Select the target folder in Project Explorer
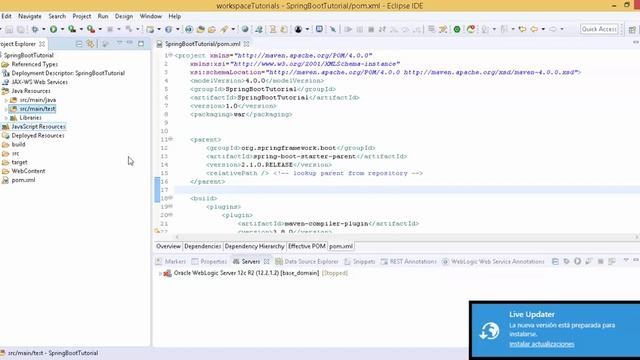 click(19, 162)
